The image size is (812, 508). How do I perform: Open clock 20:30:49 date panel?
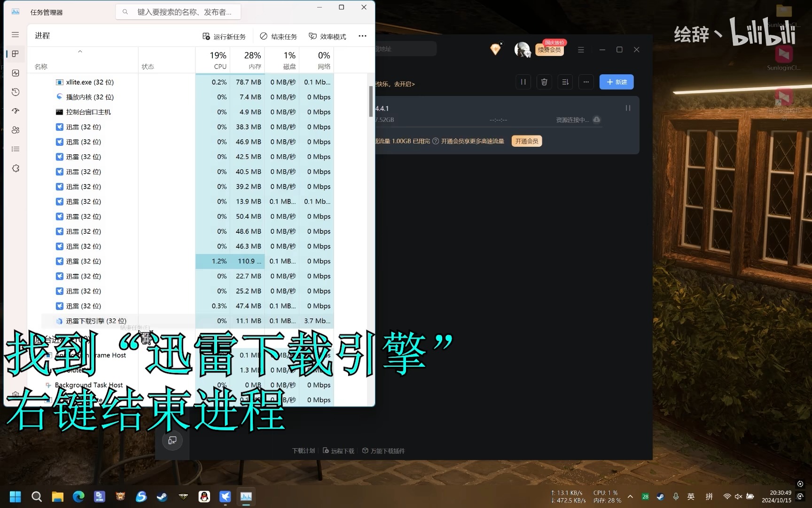(x=776, y=496)
